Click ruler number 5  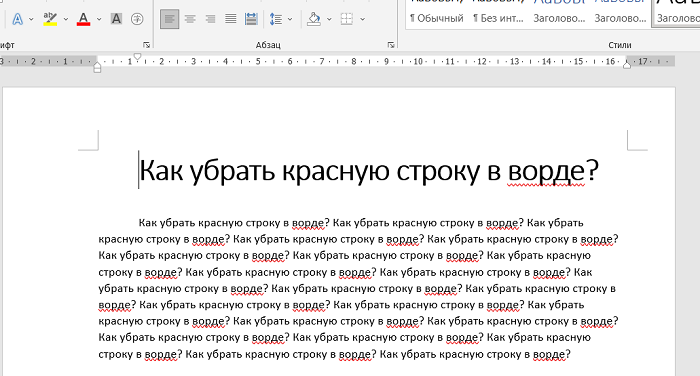pos(258,61)
